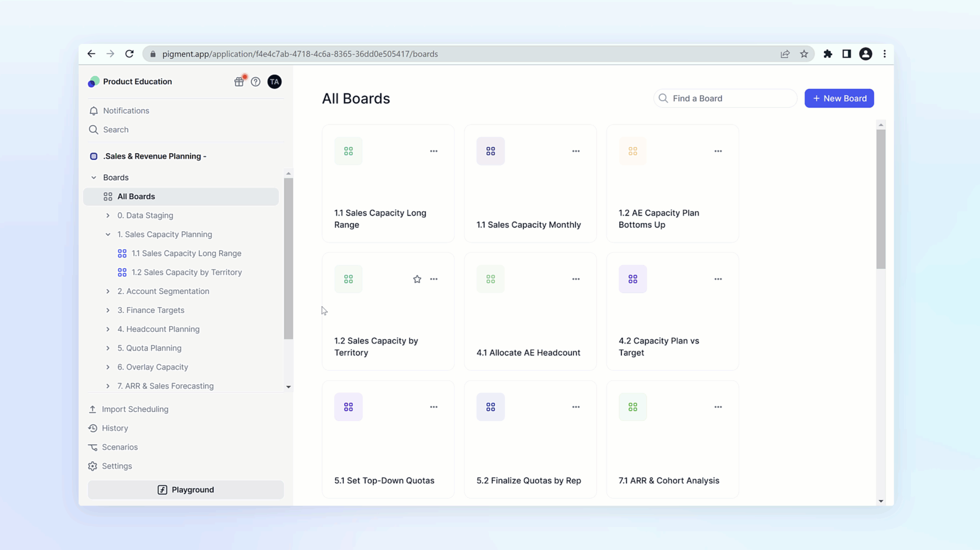Expand the 3. Finance Targets folder
This screenshot has width=980, height=550.
[x=108, y=310]
